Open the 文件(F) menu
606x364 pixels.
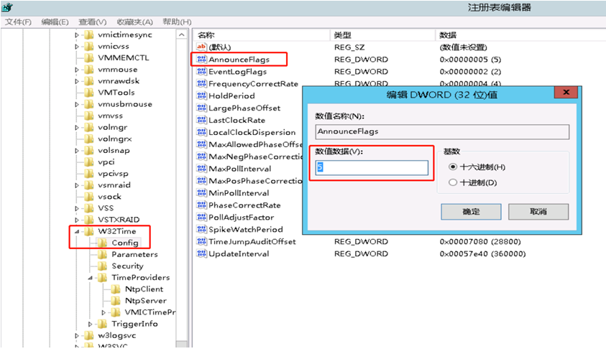pos(18,22)
